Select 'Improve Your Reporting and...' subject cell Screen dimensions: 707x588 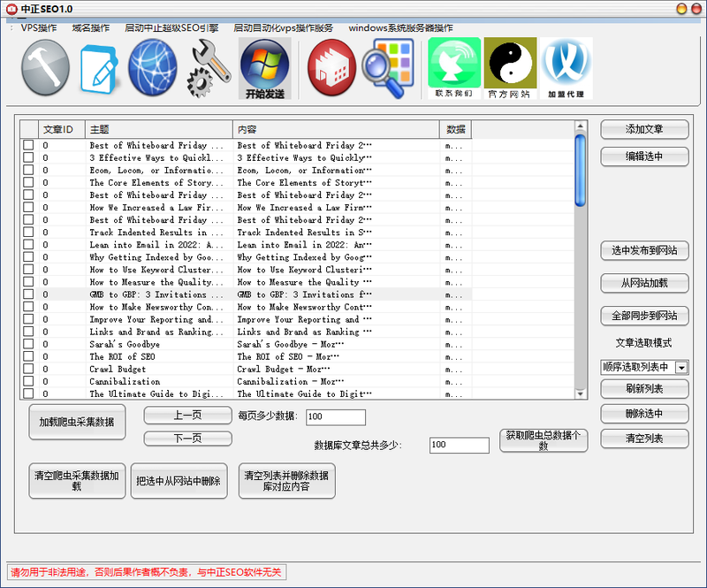pos(159,319)
